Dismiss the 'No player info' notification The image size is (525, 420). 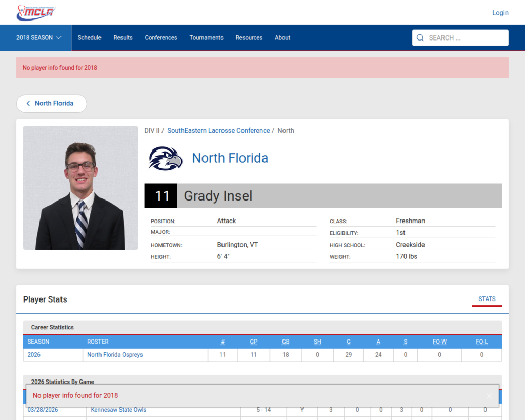[x=489, y=396]
